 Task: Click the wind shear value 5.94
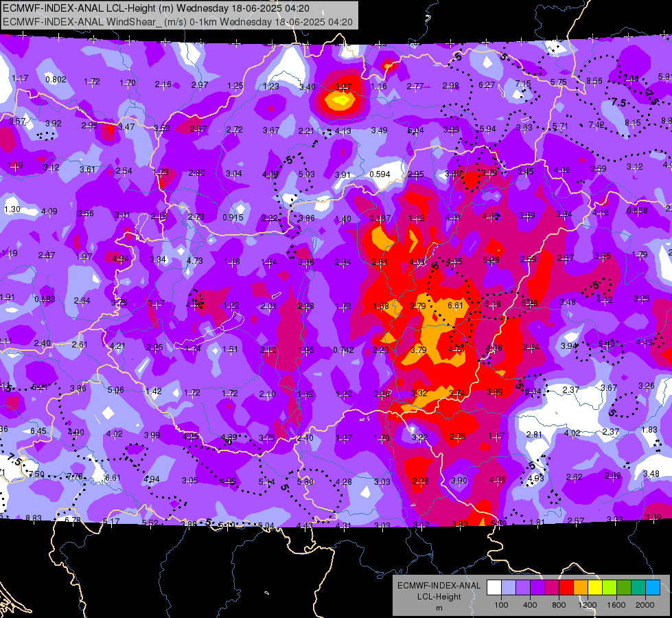[x=488, y=128]
